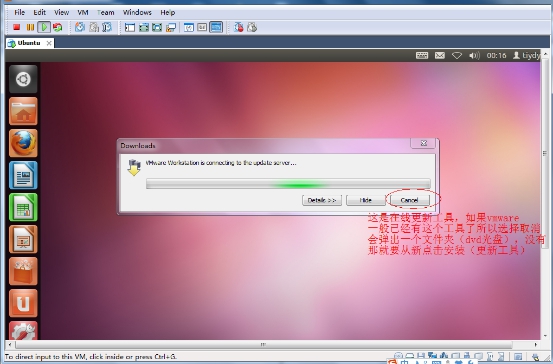Open Ubuntu Software Center launcher icon
This screenshot has height=364, width=553.
coord(23,271)
